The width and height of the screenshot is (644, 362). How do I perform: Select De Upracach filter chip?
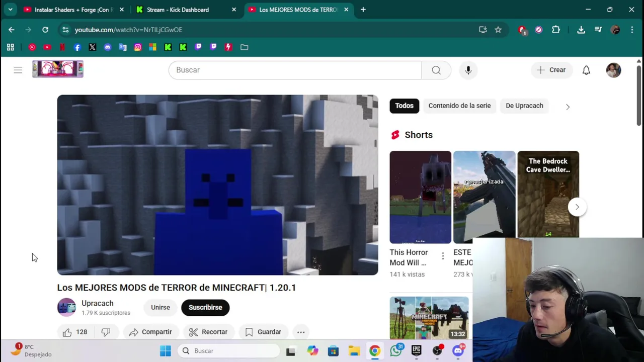524,106
